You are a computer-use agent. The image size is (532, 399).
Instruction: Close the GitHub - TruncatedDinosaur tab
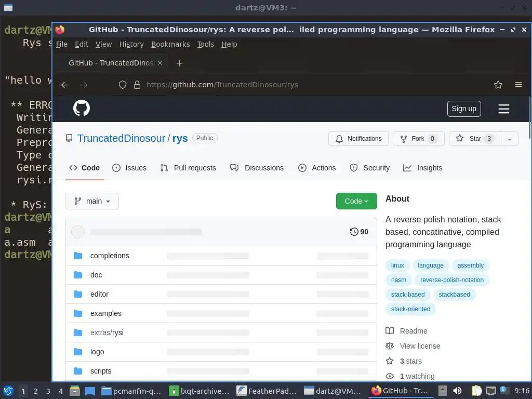160,63
